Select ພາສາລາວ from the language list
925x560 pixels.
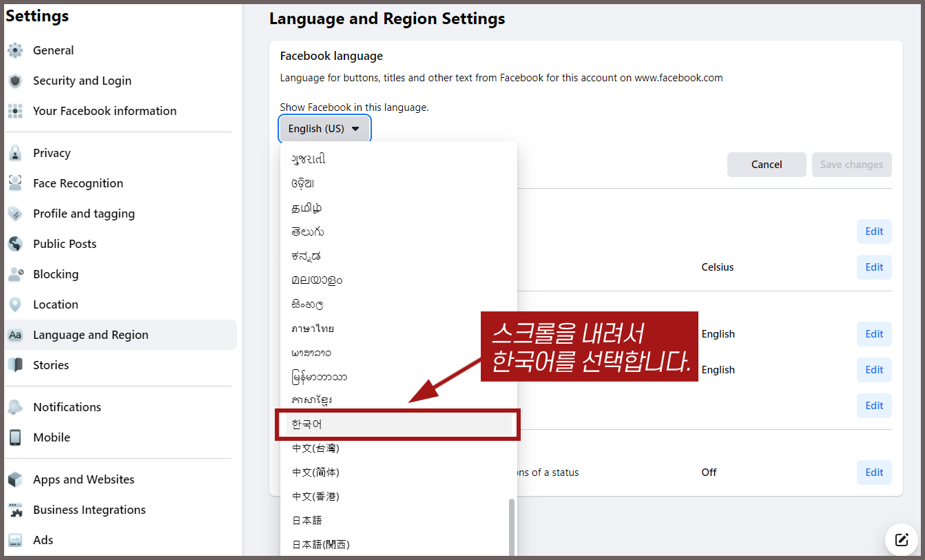point(397,352)
